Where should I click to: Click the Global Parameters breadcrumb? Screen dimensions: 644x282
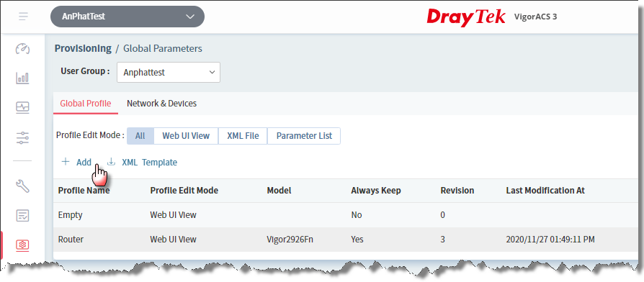coord(163,48)
